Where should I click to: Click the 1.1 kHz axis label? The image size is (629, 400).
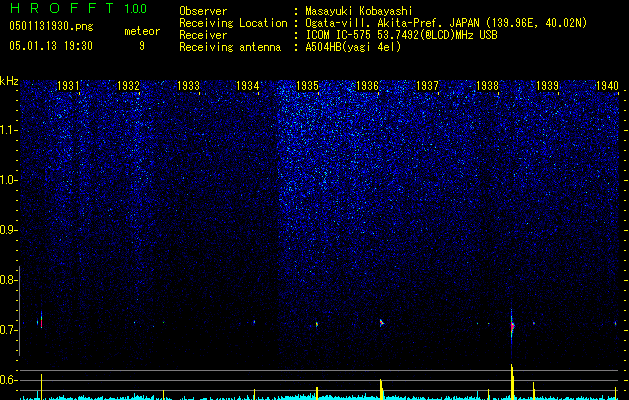click(x=8, y=130)
